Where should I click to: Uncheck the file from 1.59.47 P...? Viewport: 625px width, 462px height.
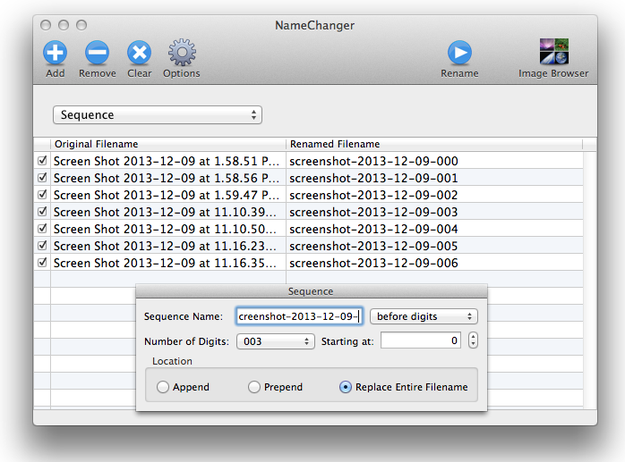tap(42, 195)
